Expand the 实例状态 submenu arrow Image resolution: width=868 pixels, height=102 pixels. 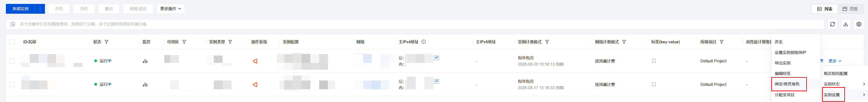pyautogui.click(x=864, y=84)
